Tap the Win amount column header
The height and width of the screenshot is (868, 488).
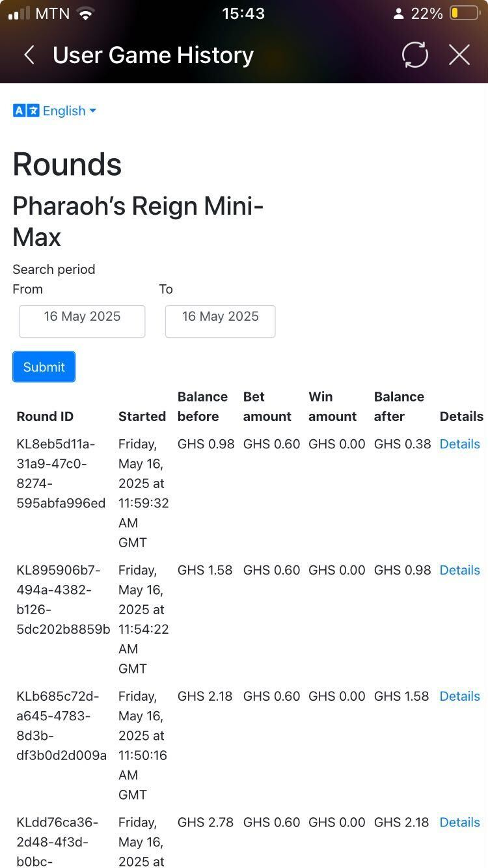(x=332, y=407)
